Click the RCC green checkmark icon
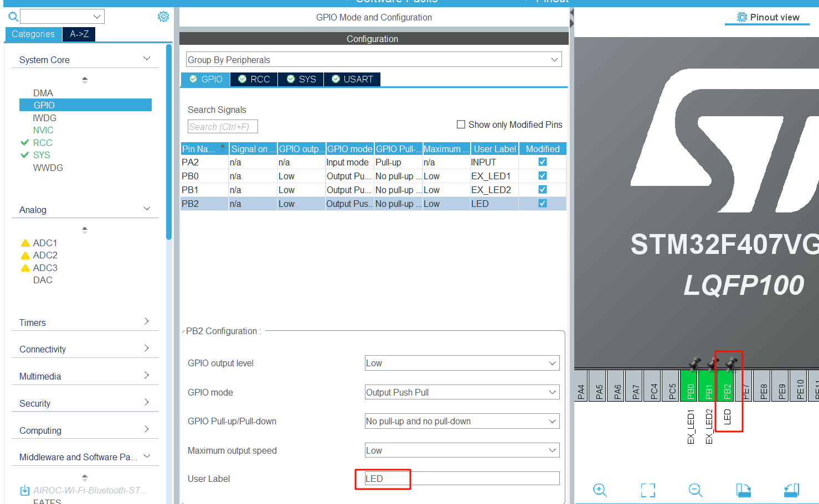 click(24, 143)
